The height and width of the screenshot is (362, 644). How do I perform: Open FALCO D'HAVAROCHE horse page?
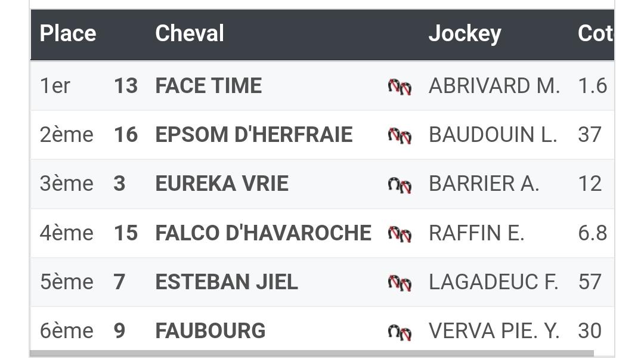[x=264, y=233]
